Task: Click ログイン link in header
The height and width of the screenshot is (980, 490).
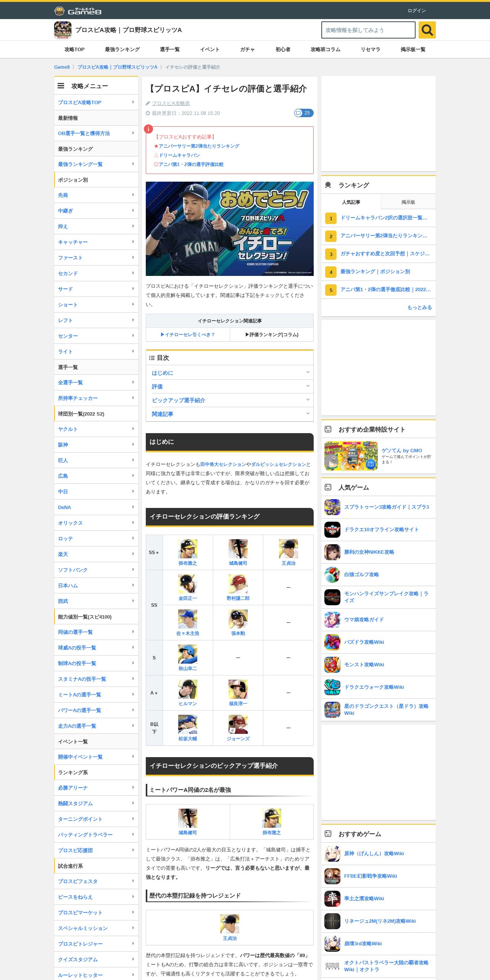Action: coord(417,11)
